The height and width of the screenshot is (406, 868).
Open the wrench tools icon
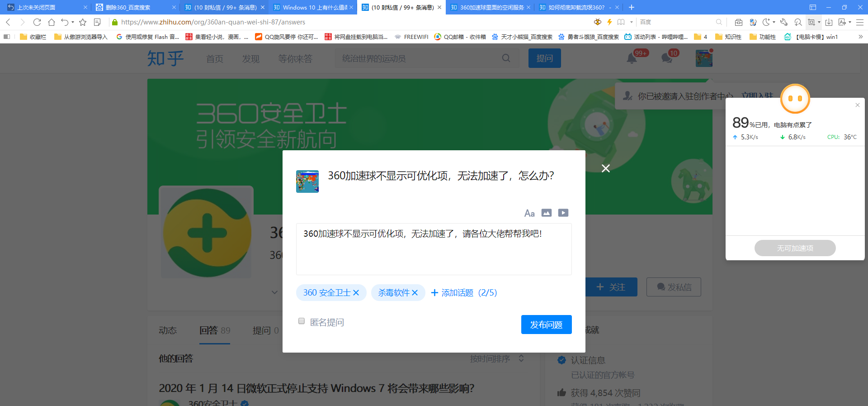pos(784,22)
